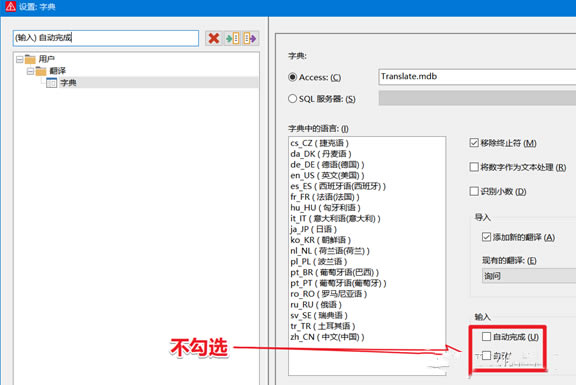Select tr_TR (土耳其语) in language list
The image size is (576, 385).
coord(323,326)
